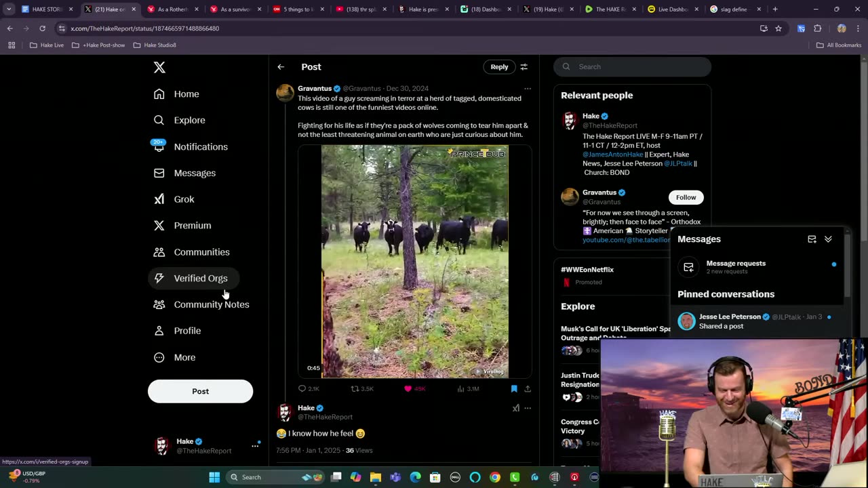Click new message compose icon

pos(812,239)
